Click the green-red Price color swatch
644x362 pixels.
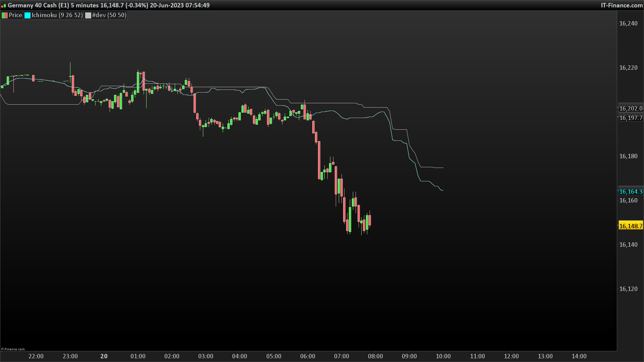[x=5, y=15]
